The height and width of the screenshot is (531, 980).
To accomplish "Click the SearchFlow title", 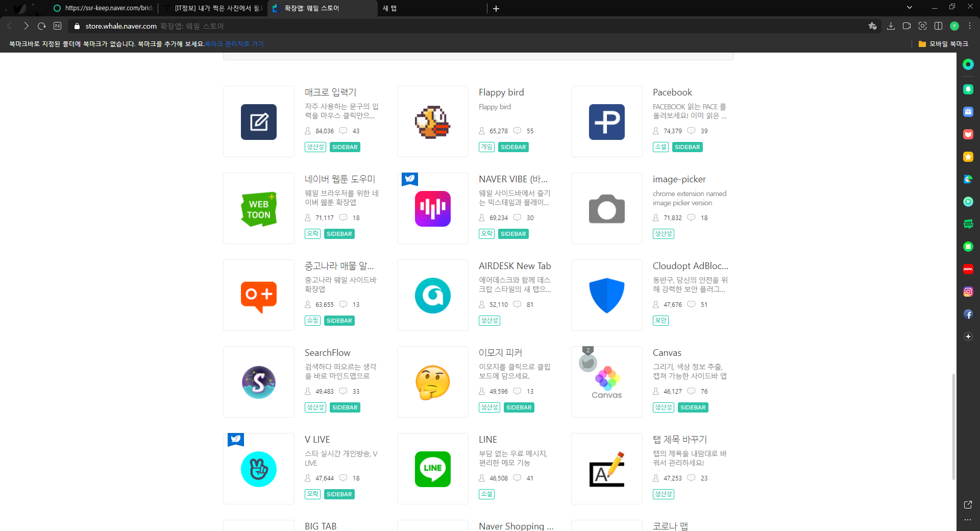I will pos(327,353).
